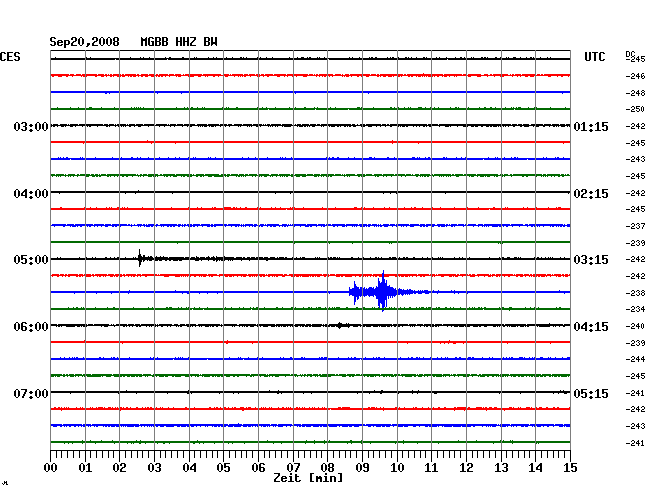This screenshot has width=650, height=494.
Task: Select the 04:15 UTC time label
Action: click(x=591, y=327)
